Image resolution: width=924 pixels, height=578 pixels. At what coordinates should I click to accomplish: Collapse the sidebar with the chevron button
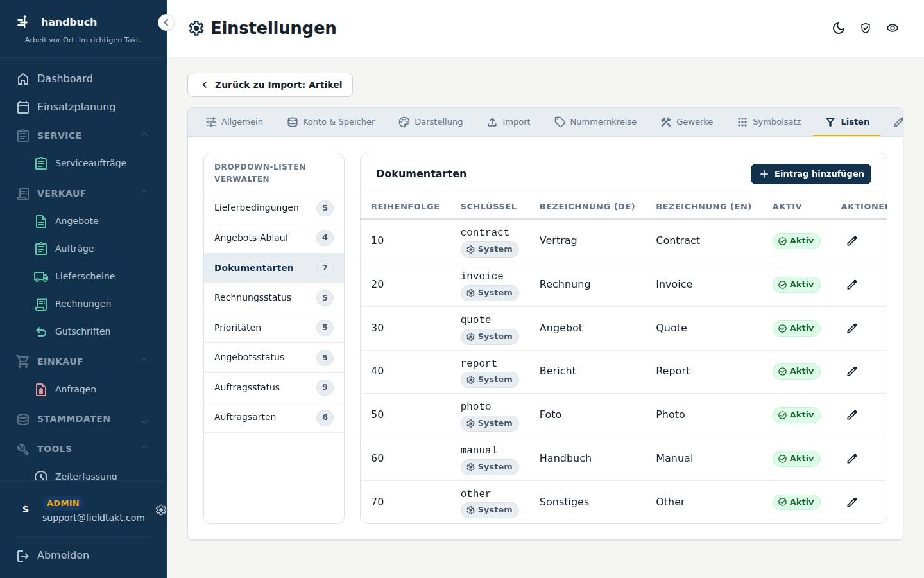click(166, 22)
